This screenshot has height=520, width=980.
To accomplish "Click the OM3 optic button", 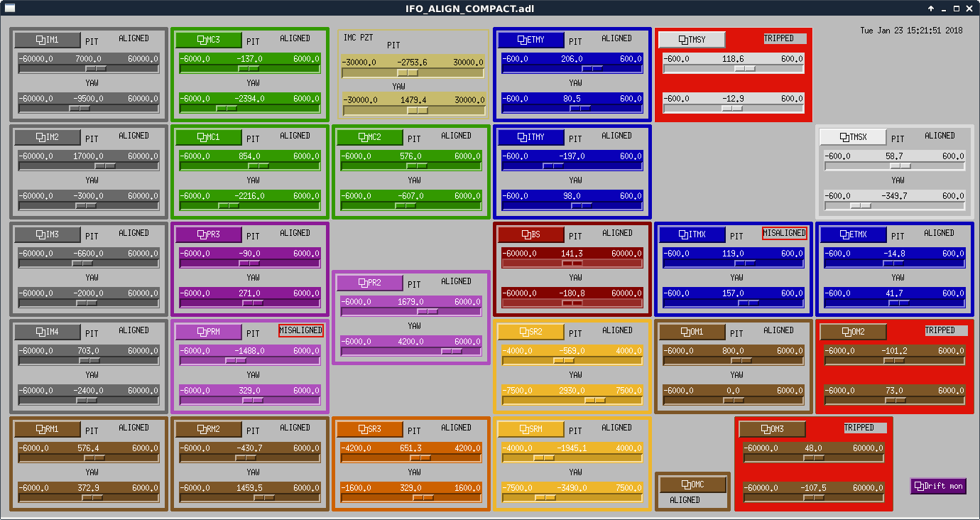I will click(773, 429).
